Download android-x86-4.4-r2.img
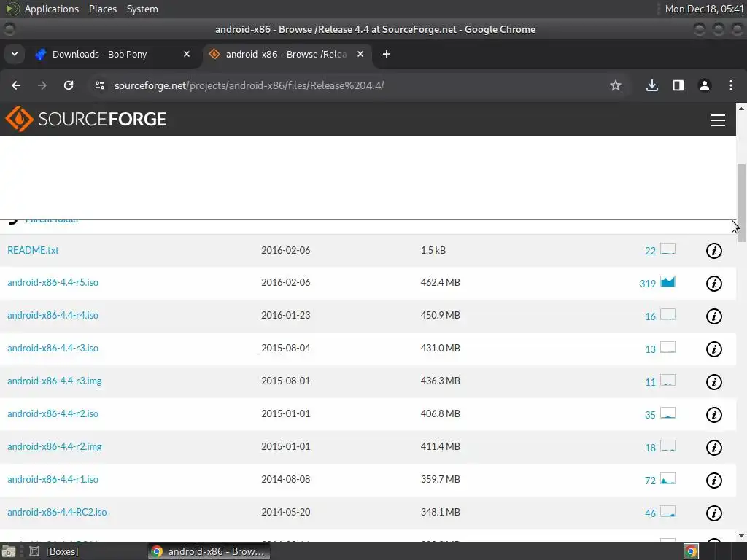This screenshot has width=747, height=560. 54,447
